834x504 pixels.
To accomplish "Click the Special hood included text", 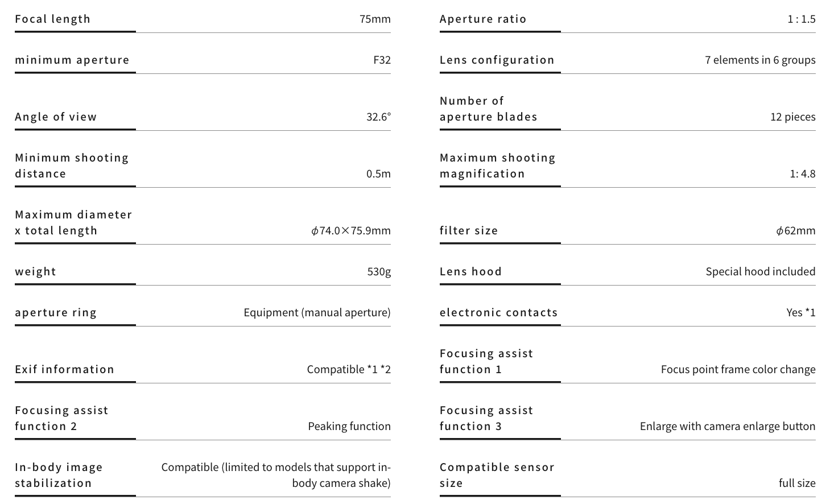I will [760, 271].
